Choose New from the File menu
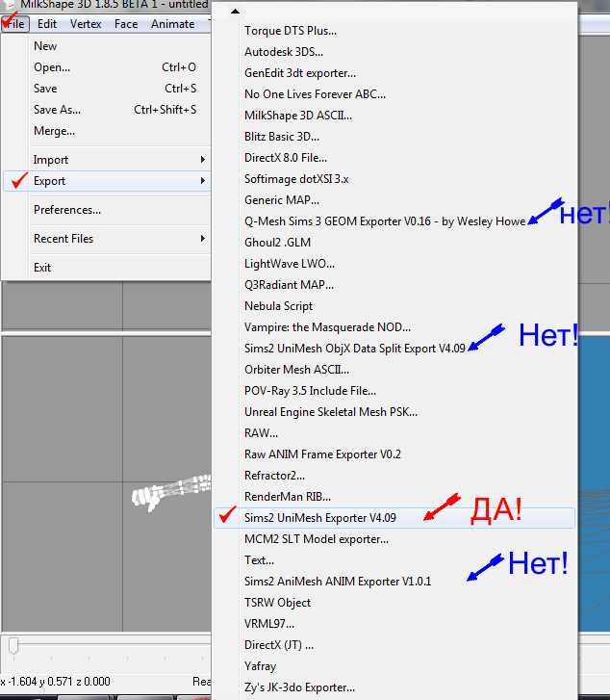 [x=107, y=46]
